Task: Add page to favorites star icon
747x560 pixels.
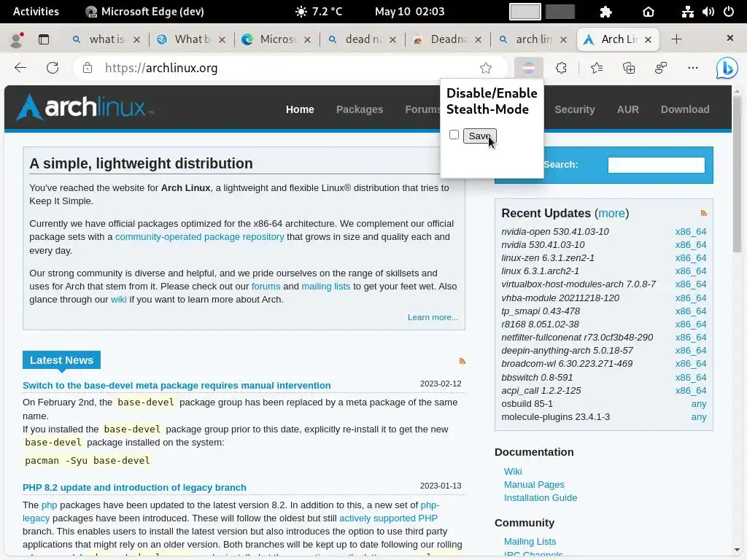Action: point(485,68)
